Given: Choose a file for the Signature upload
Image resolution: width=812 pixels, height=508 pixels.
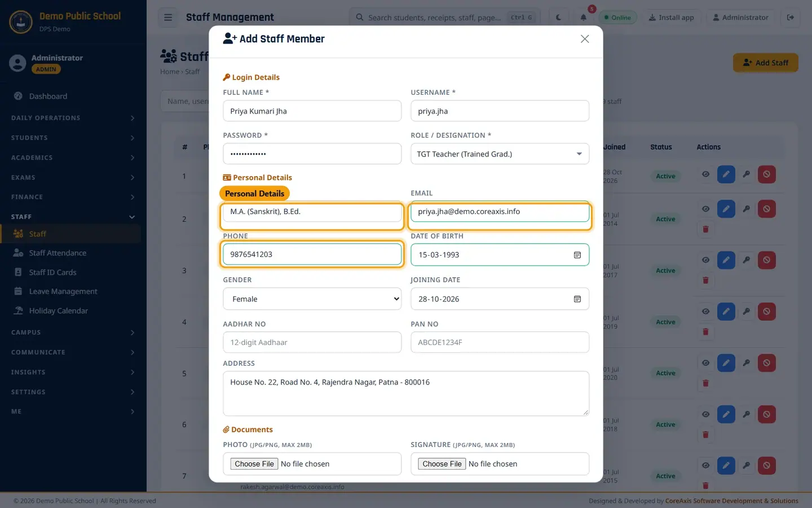Looking at the screenshot, I should click(x=442, y=464).
